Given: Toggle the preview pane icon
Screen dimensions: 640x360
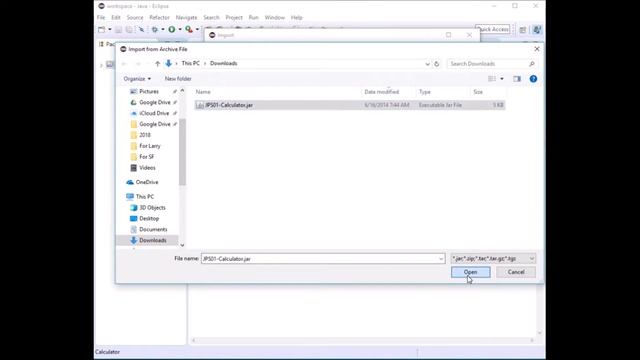Looking at the screenshot, I should click(517, 79).
